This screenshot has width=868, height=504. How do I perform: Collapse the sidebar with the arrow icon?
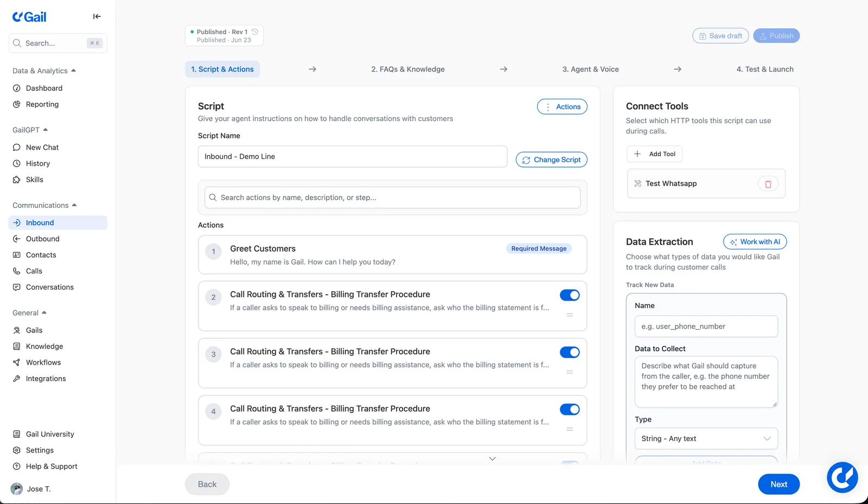click(x=97, y=16)
